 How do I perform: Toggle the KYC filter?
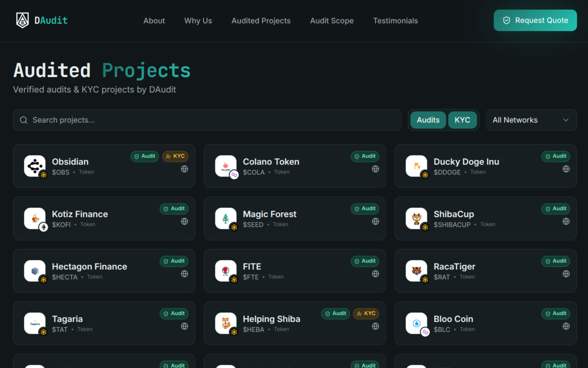coord(462,120)
